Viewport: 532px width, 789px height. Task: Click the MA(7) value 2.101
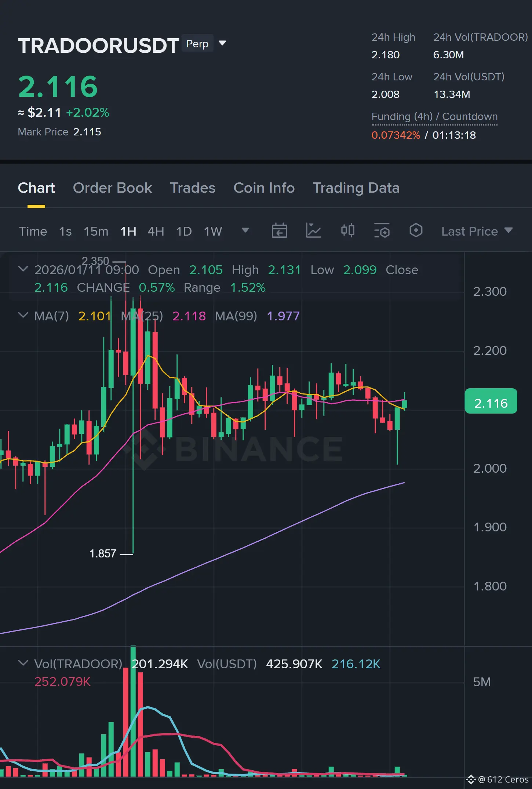[95, 316]
